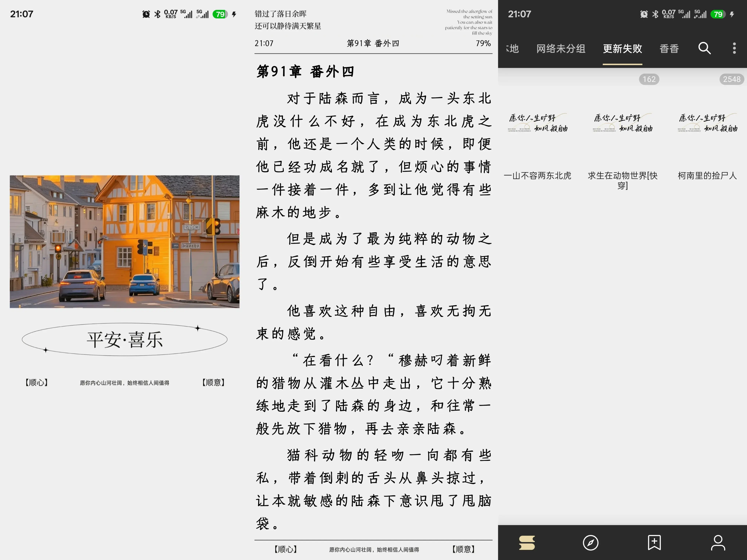747x560 pixels.
Task: Tap the bookshelf icon in bottom bar
Action: (x=527, y=543)
